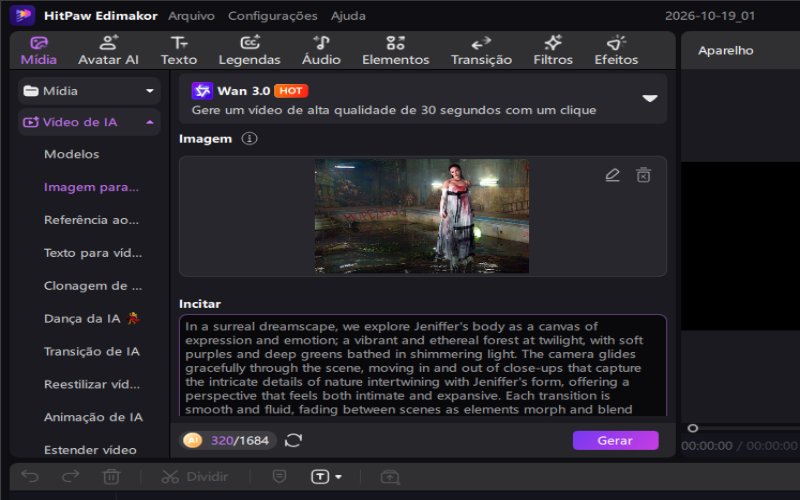800x500 pixels.
Task: Click the project name 2026-10-19_01
Action: tap(710, 16)
